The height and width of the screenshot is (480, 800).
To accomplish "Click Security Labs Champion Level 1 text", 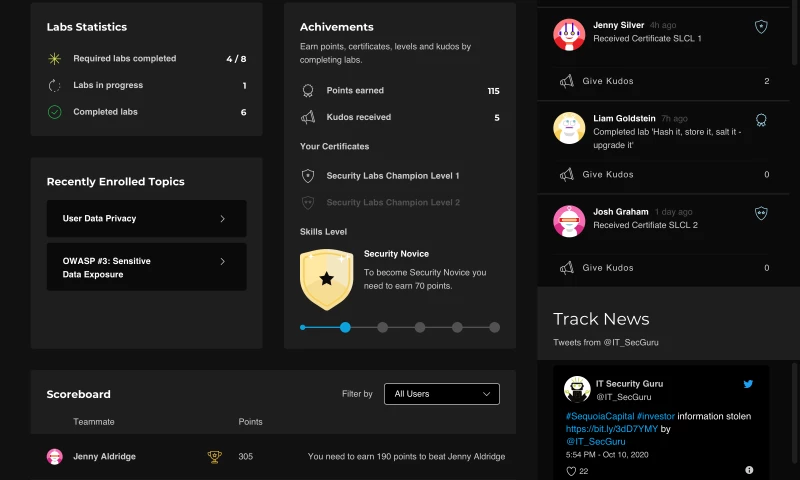I will [393, 176].
